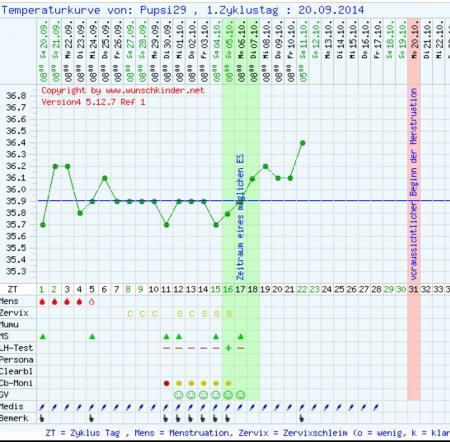Select the positive LH-Test plus on day 16
The width and height of the screenshot is (450, 442).
[x=228, y=348]
